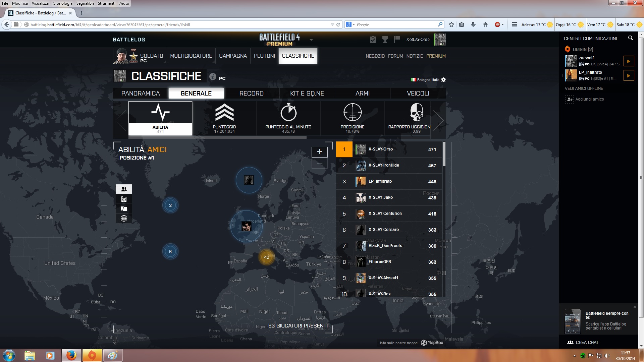The width and height of the screenshot is (644, 362).
Task: Go to Multigiocatore section
Action: tap(191, 56)
